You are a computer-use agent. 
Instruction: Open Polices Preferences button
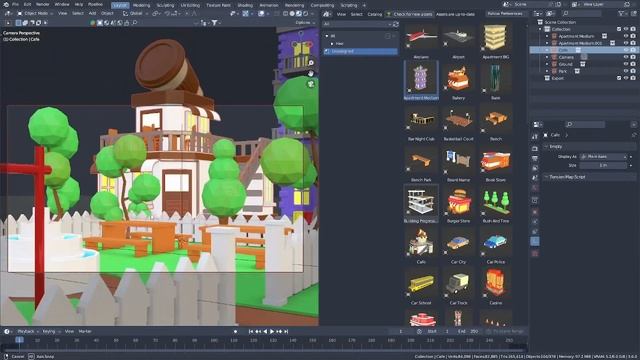coord(505,13)
